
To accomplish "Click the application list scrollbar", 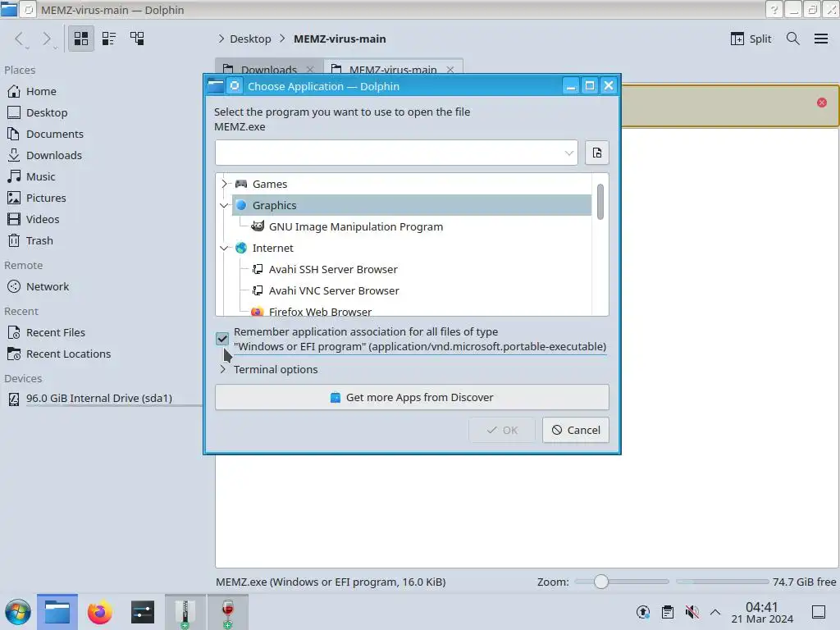I will (x=600, y=202).
